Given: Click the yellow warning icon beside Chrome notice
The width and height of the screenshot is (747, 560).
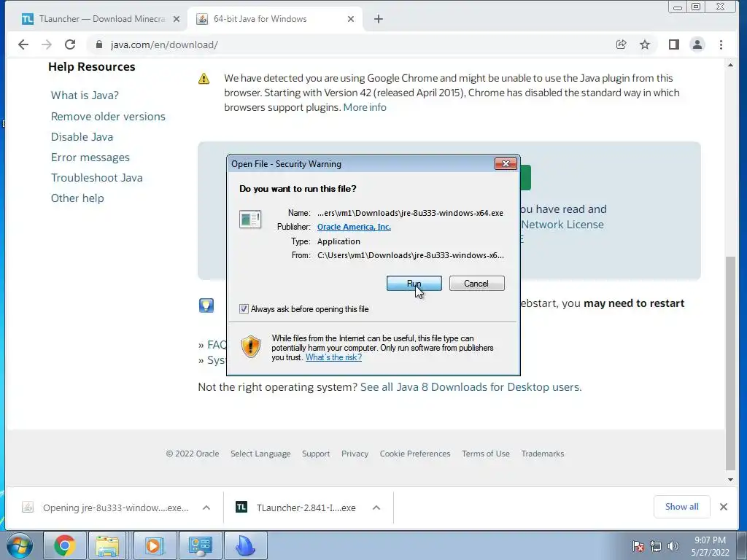Looking at the screenshot, I should pos(204,79).
